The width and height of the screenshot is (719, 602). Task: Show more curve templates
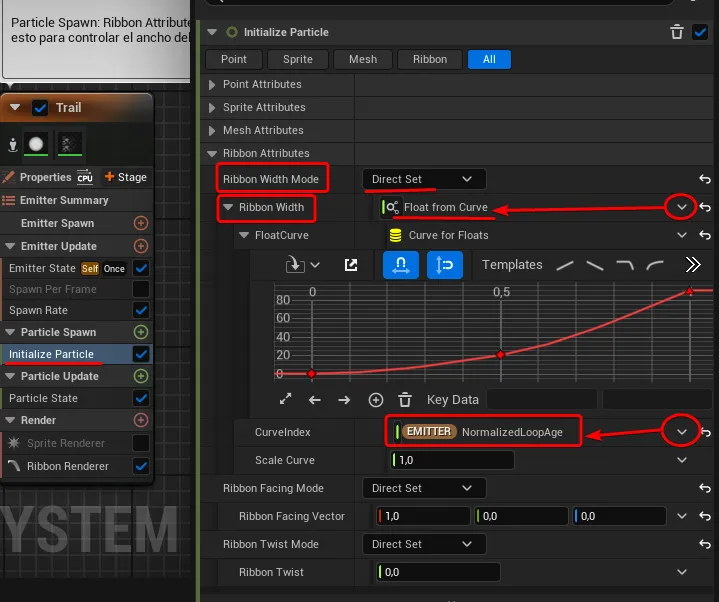[693, 265]
